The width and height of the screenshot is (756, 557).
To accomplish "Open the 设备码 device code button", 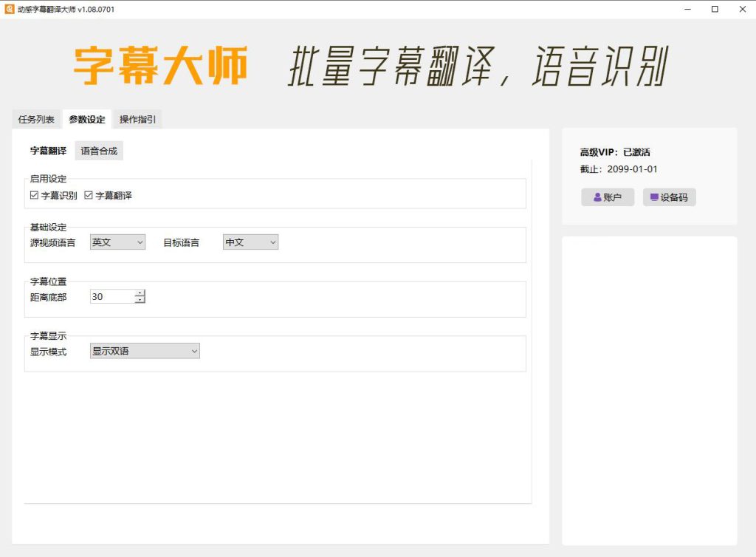I will pos(669,197).
